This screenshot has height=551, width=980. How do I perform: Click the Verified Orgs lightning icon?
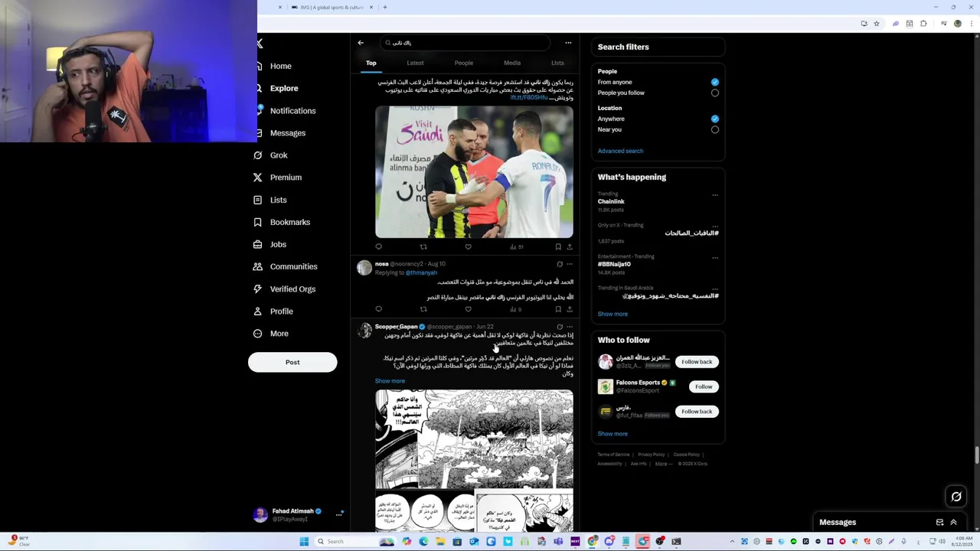click(258, 289)
